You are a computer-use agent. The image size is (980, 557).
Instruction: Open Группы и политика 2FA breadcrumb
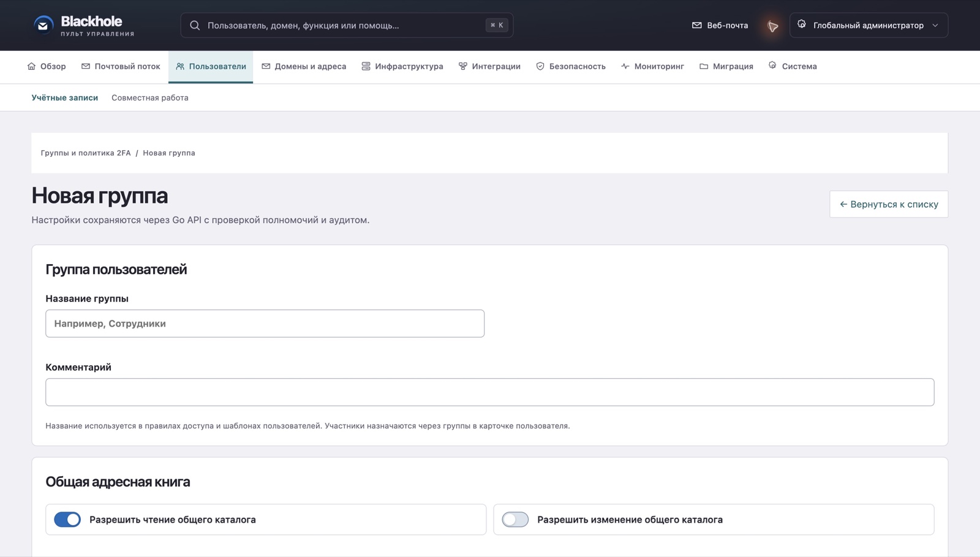[86, 153]
